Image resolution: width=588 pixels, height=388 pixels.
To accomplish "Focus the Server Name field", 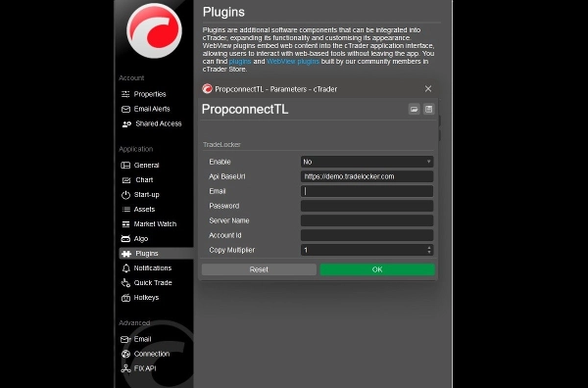I will pos(367,220).
